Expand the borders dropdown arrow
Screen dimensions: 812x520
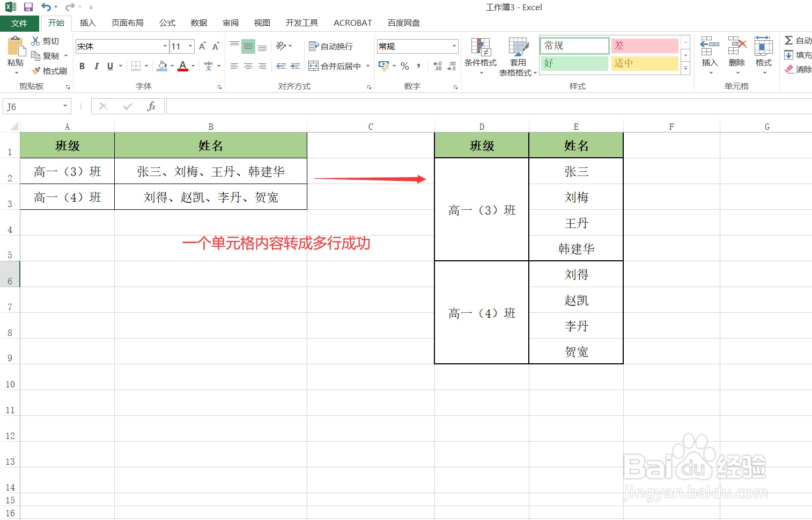(x=146, y=66)
